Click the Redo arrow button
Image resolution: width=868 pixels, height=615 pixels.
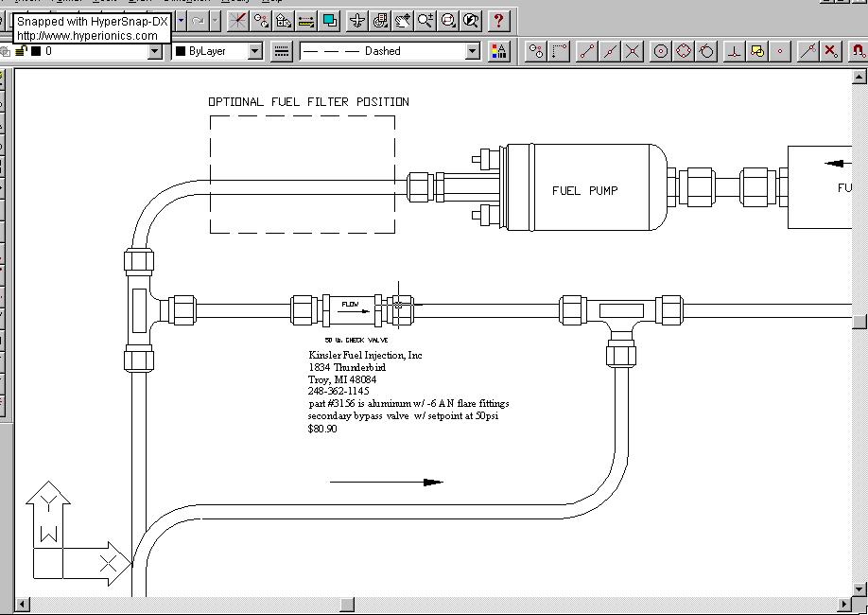click(x=198, y=20)
